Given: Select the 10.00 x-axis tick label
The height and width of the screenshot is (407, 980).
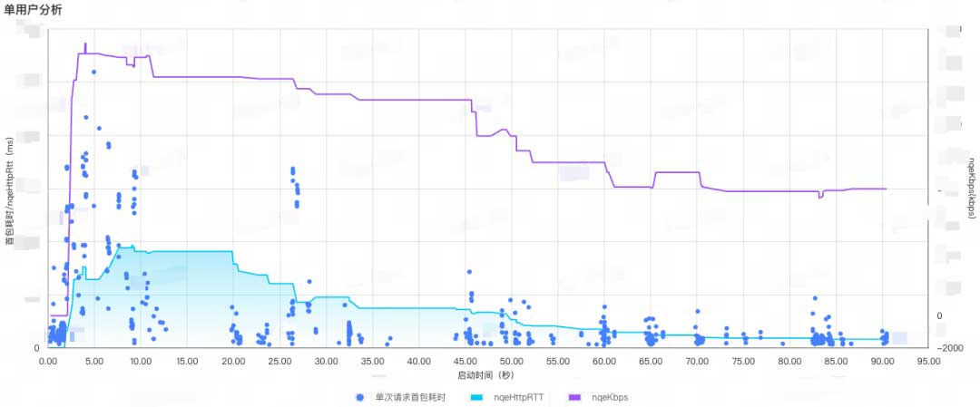Looking at the screenshot, I should coord(140,361).
